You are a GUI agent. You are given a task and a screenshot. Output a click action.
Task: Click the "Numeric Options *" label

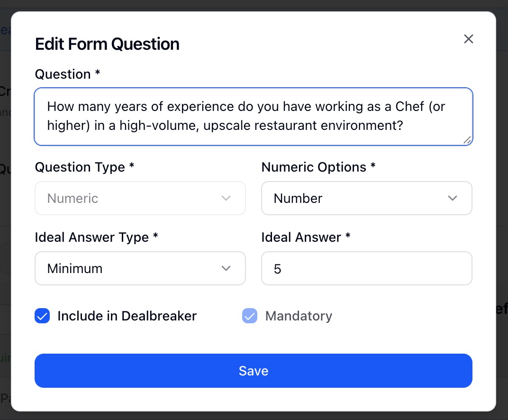pos(318,167)
